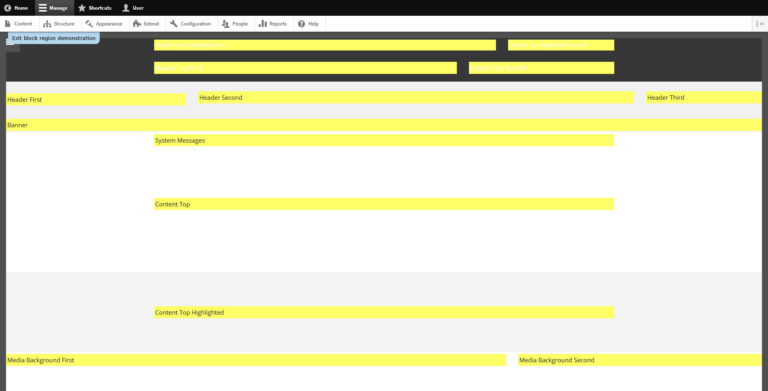Open the Configuration menu
Viewport: 768px width, 391px height.
tap(191, 24)
